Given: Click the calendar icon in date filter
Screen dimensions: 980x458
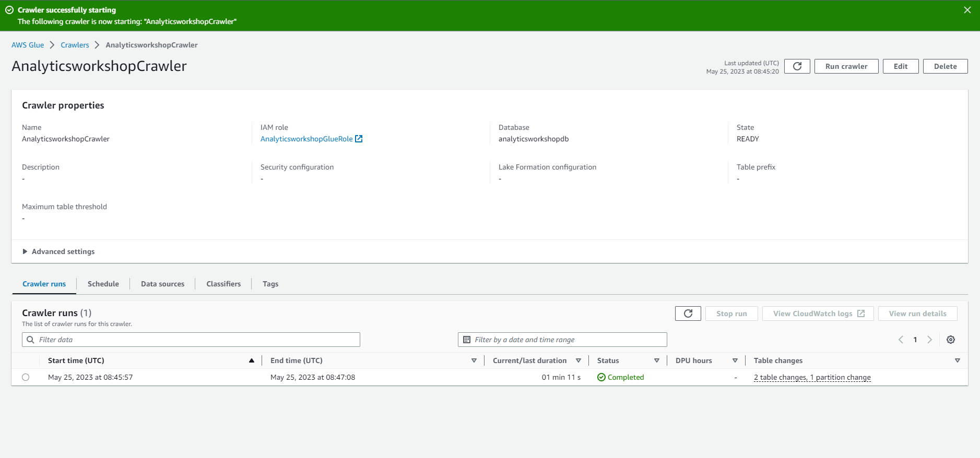Looking at the screenshot, I should click(467, 340).
